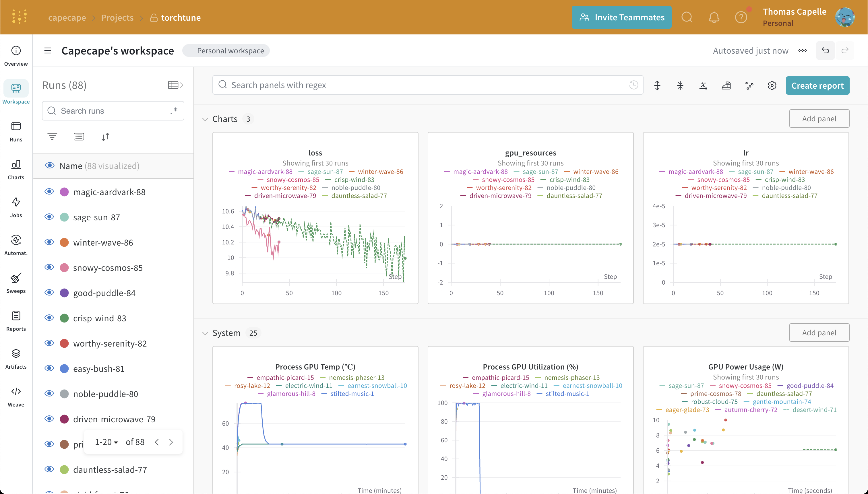The height and width of the screenshot is (494, 868).
Task: Click the smoothing x-axis icon in toolbar
Action: click(703, 85)
